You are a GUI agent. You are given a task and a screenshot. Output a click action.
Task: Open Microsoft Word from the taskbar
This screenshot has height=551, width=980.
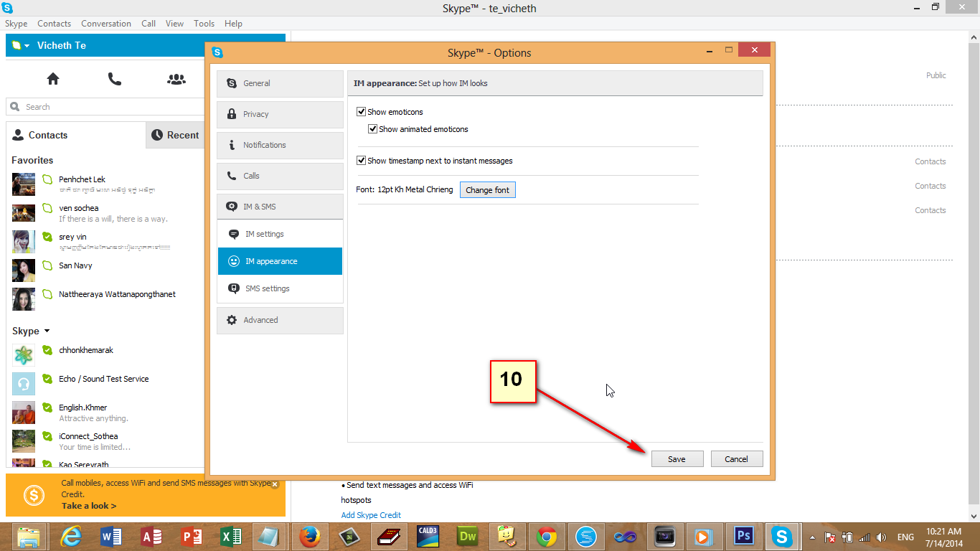(111, 537)
